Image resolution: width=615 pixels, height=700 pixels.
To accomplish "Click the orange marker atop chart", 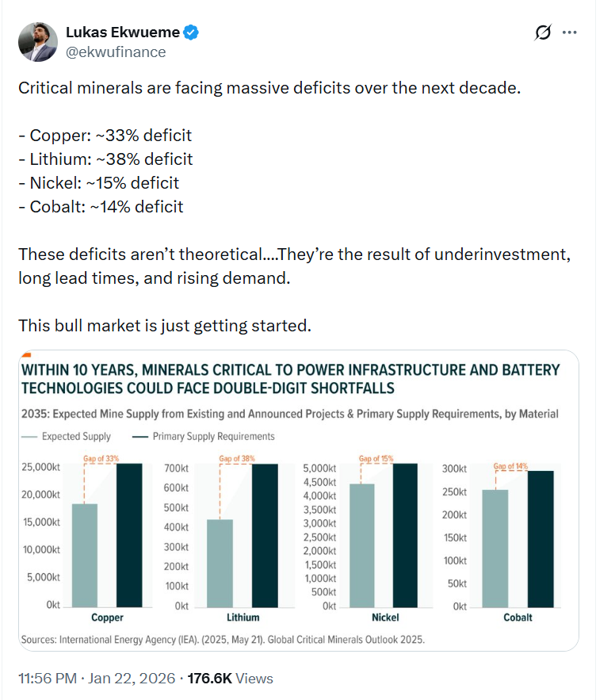I will pos(26,354).
